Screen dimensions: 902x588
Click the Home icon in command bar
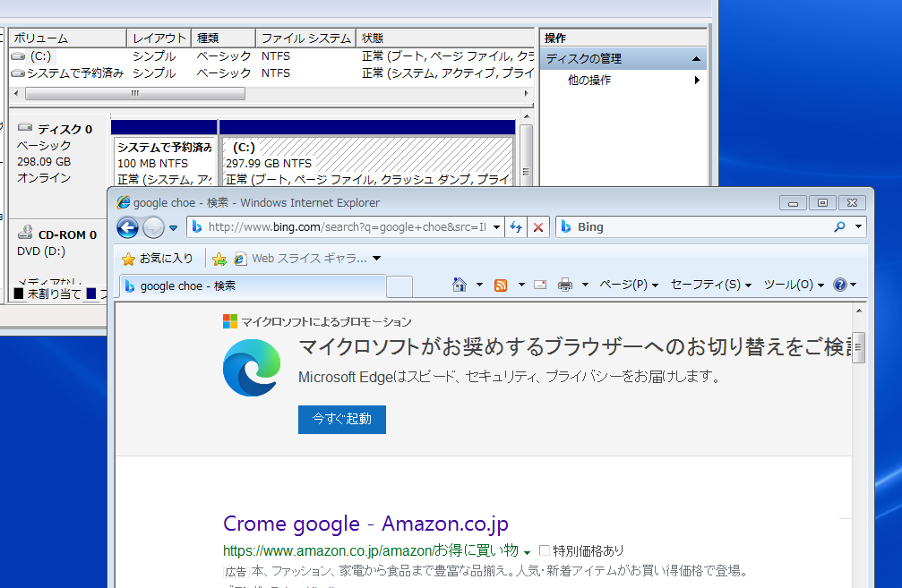point(459,285)
